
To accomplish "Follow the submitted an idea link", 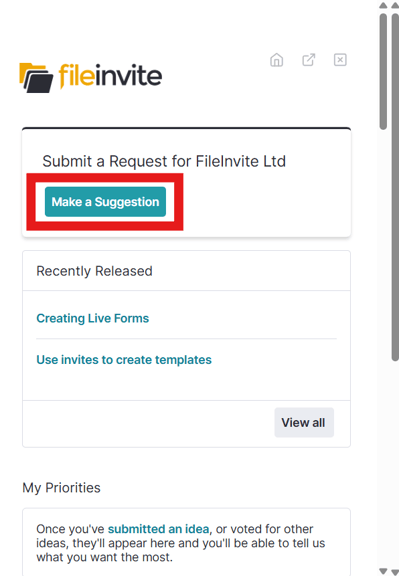I will (x=158, y=529).
